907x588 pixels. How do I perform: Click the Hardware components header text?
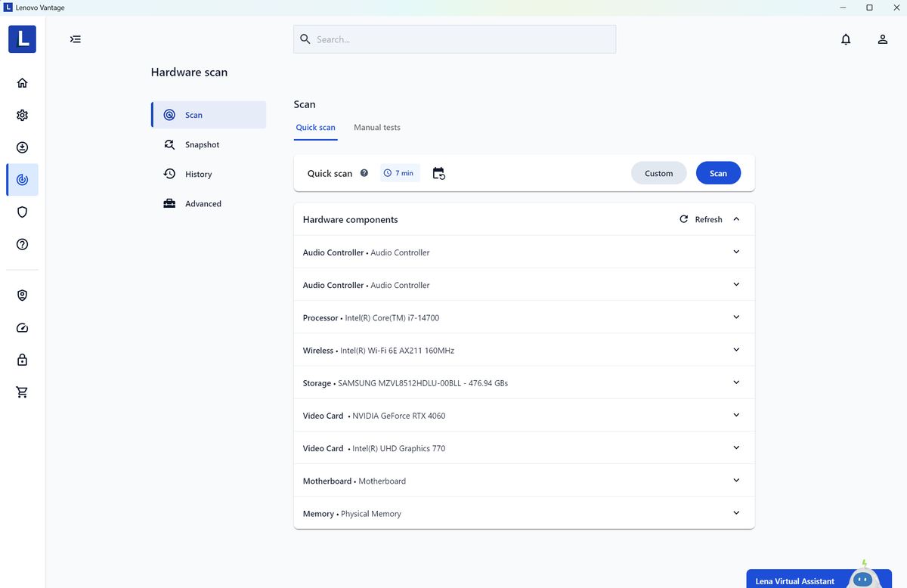pyautogui.click(x=350, y=219)
